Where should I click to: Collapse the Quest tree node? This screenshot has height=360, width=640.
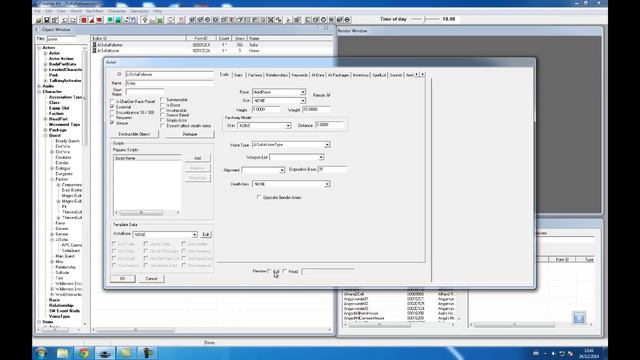click(46, 135)
